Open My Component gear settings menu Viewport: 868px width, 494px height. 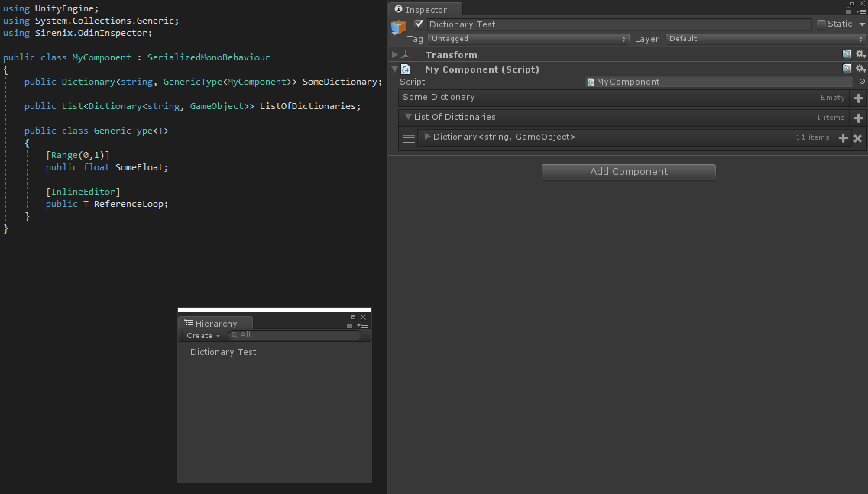(x=860, y=69)
